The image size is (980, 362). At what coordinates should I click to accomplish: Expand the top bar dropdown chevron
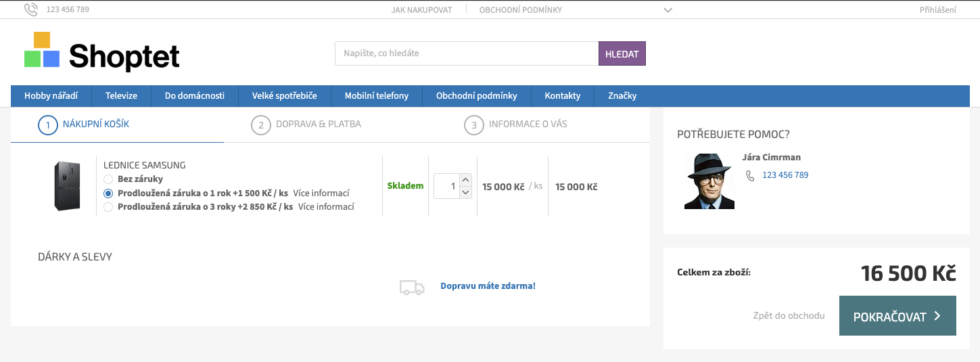(x=668, y=10)
